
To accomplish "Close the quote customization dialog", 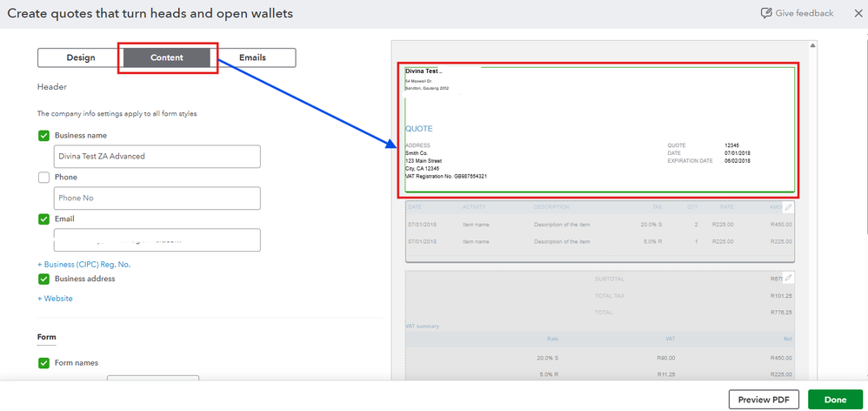I will [858, 13].
